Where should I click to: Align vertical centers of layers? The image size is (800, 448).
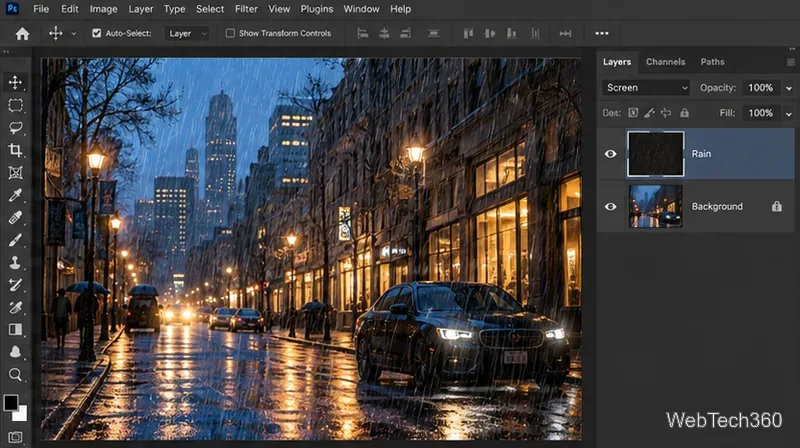pos(490,33)
